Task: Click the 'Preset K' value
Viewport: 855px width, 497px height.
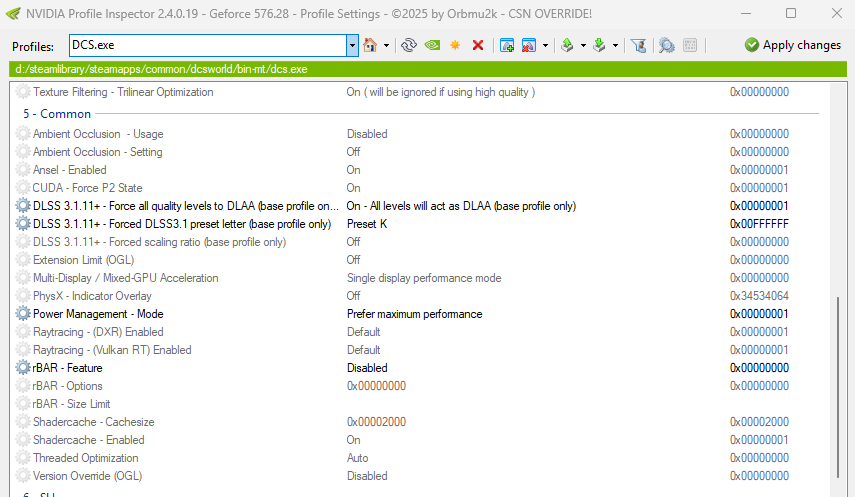Action: click(367, 224)
